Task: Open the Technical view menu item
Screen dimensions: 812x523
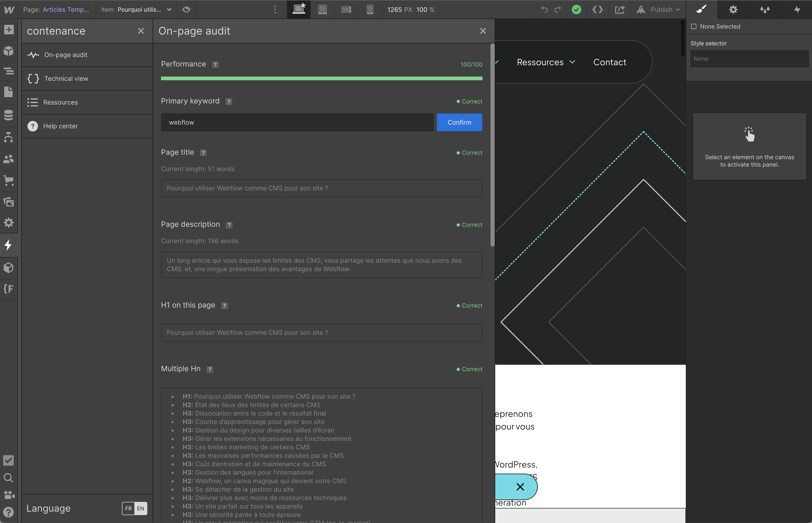Action: 66,78
